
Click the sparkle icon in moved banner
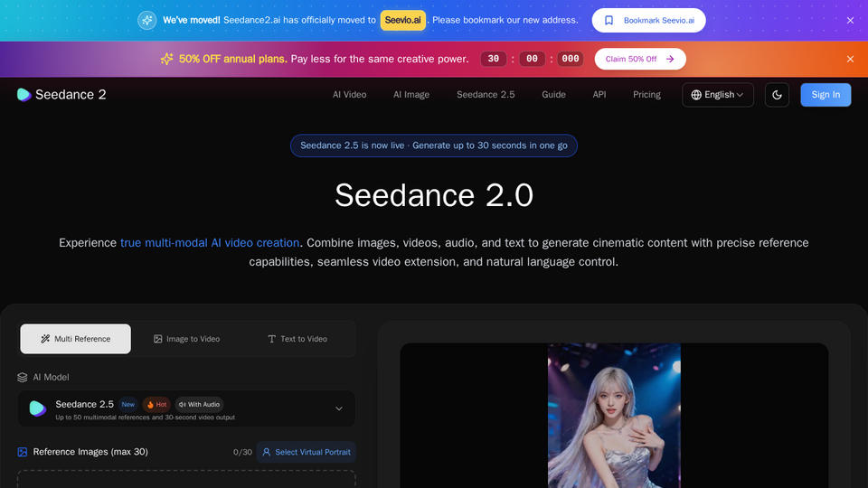tap(147, 21)
